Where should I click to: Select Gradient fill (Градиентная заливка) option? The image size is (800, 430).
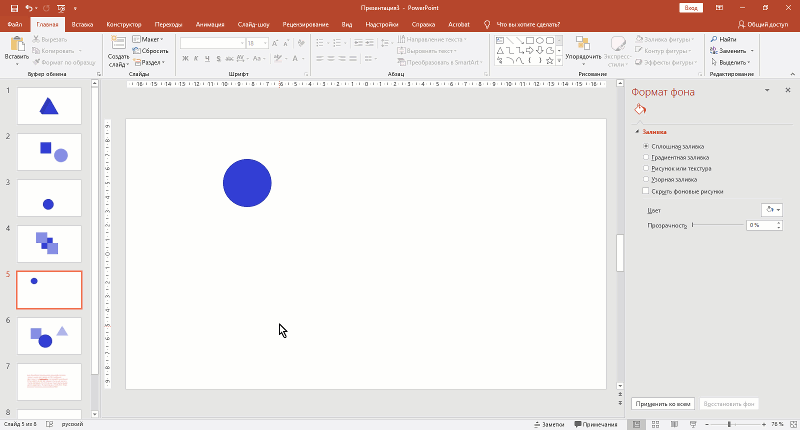click(x=646, y=157)
